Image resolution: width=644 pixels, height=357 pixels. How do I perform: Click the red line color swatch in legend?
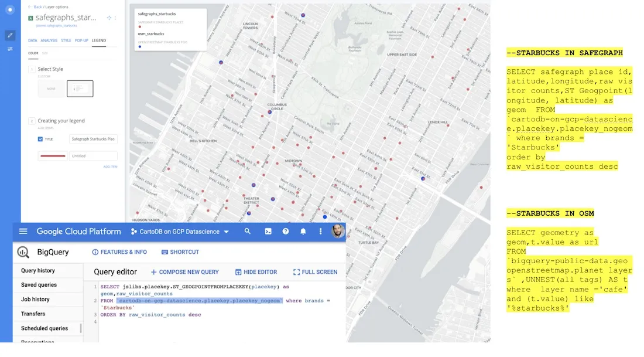53,156
